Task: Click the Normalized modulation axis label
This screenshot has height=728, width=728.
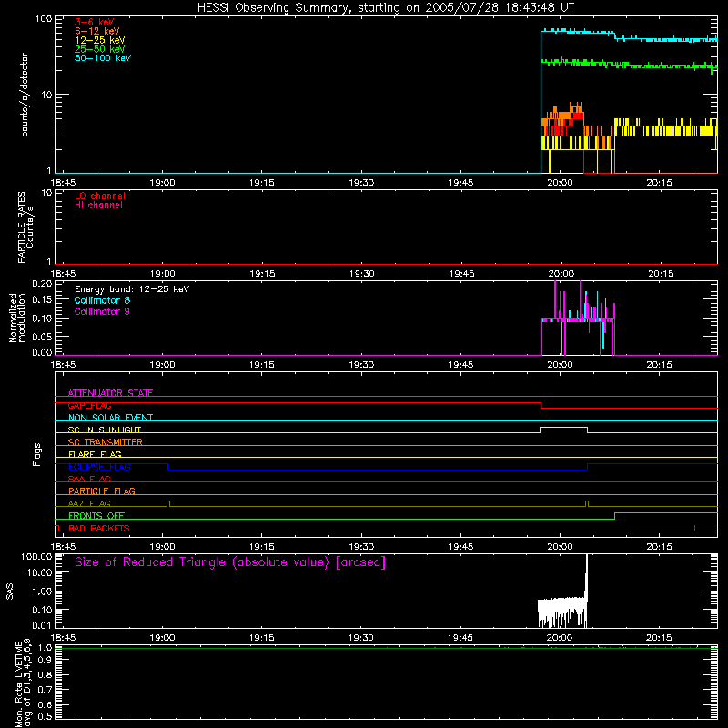Action: 16,318
